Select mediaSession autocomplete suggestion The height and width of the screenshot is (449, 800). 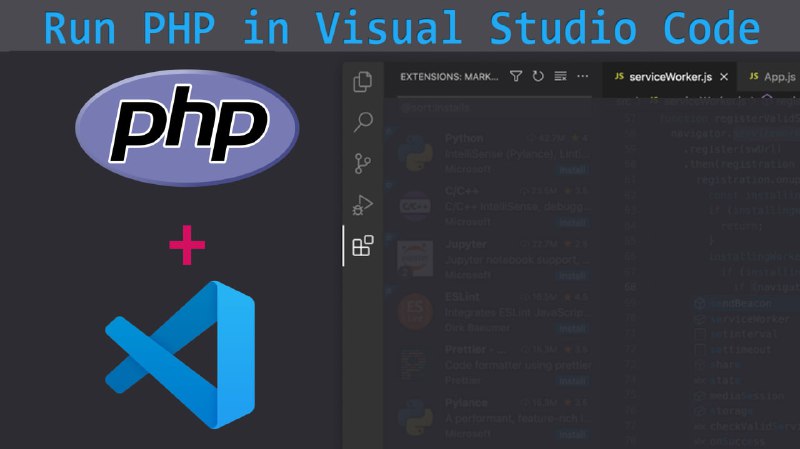(x=746, y=395)
